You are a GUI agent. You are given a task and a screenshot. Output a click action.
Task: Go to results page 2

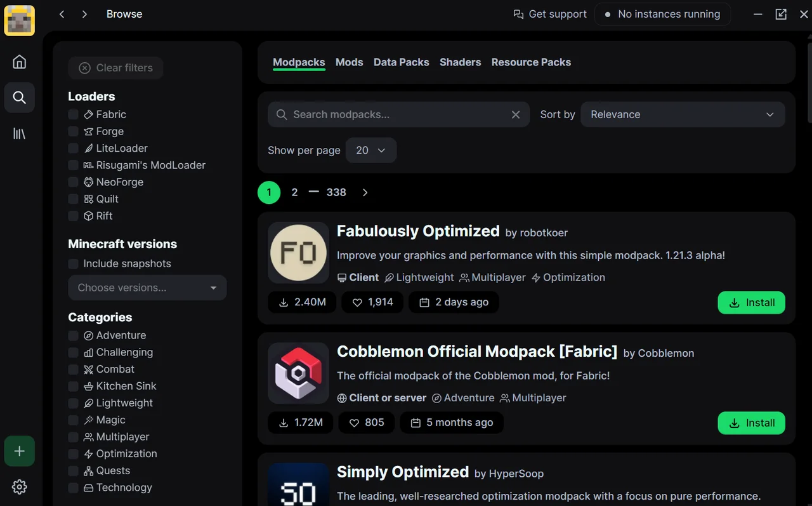(294, 192)
